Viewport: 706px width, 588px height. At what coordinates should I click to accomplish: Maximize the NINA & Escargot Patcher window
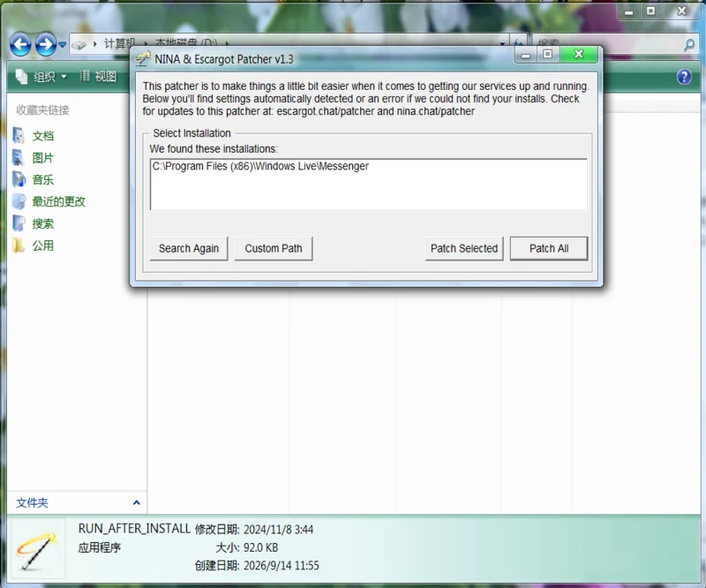click(547, 55)
